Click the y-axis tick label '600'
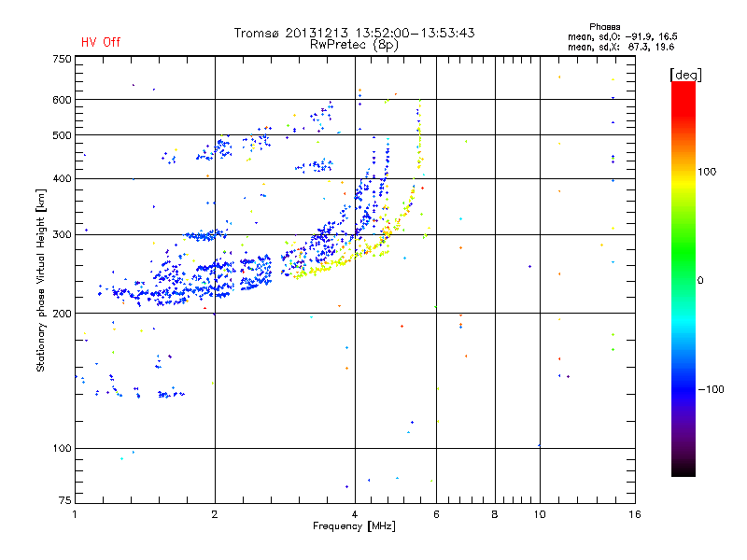Image resolution: width=747 pixels, height=560 pixels. click(62, 100)
